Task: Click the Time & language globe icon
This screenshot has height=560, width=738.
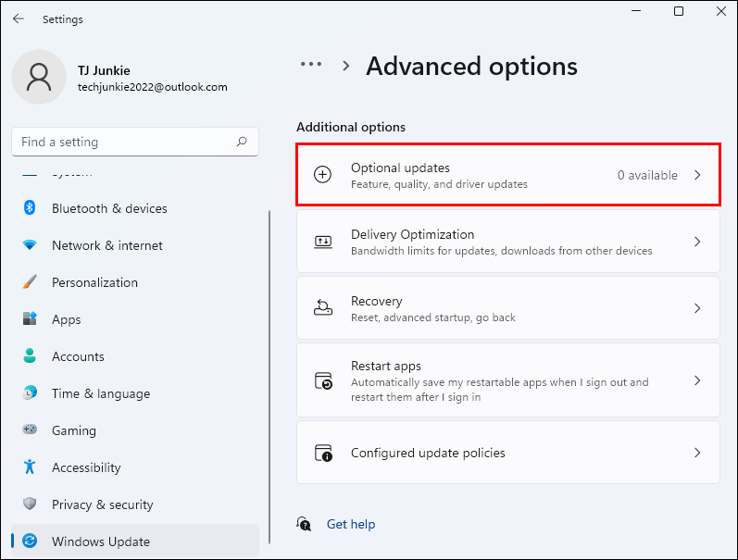Action: [x=30, y=393]
